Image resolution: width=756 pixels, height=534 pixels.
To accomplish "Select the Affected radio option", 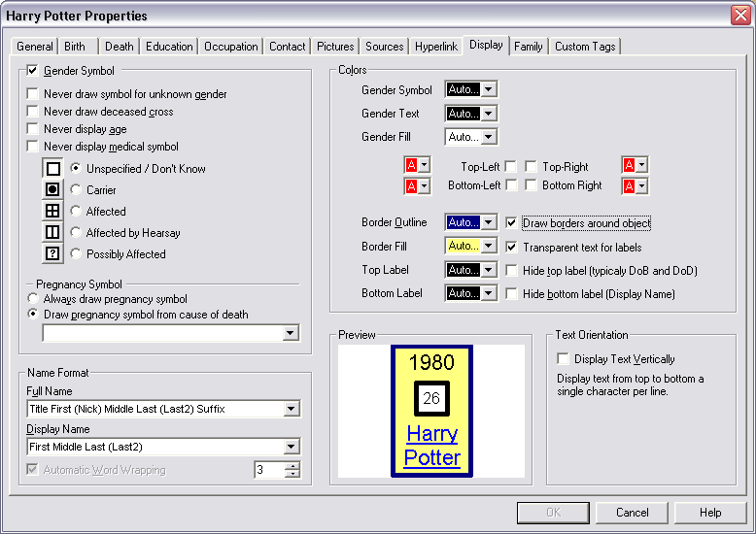I will (x=76, y=211).
